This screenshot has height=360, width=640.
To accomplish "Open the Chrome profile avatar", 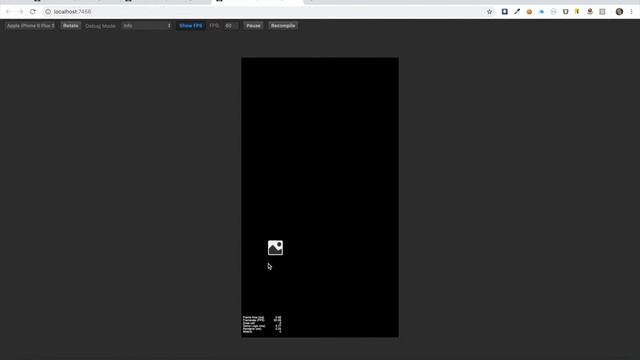I will (619, 12).
